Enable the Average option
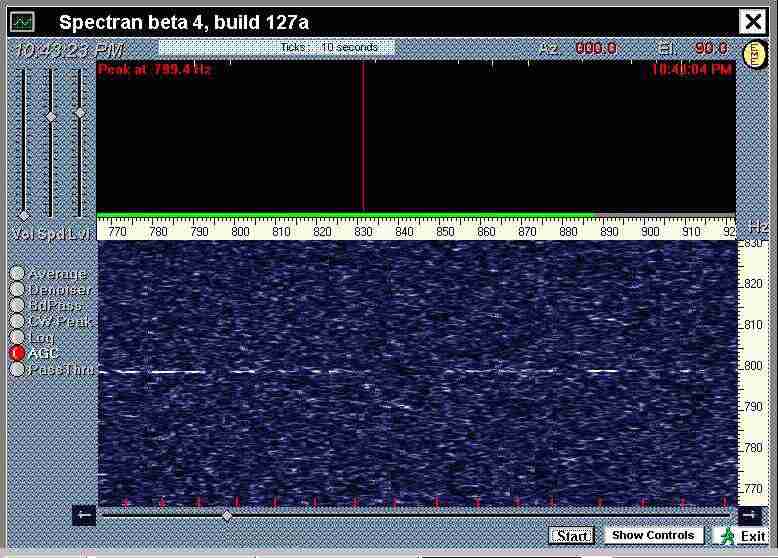The height and width of the screenshot is (558, 778). 17,273
